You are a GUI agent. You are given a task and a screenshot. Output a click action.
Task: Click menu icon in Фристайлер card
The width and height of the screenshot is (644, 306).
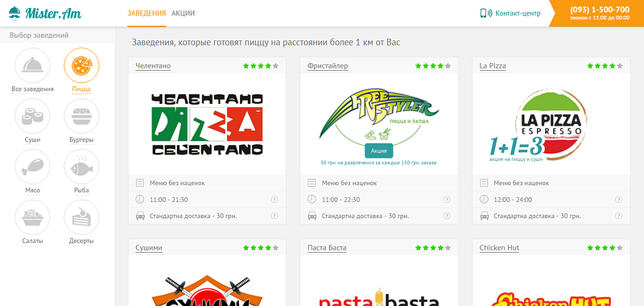click(x=312, y=183)
